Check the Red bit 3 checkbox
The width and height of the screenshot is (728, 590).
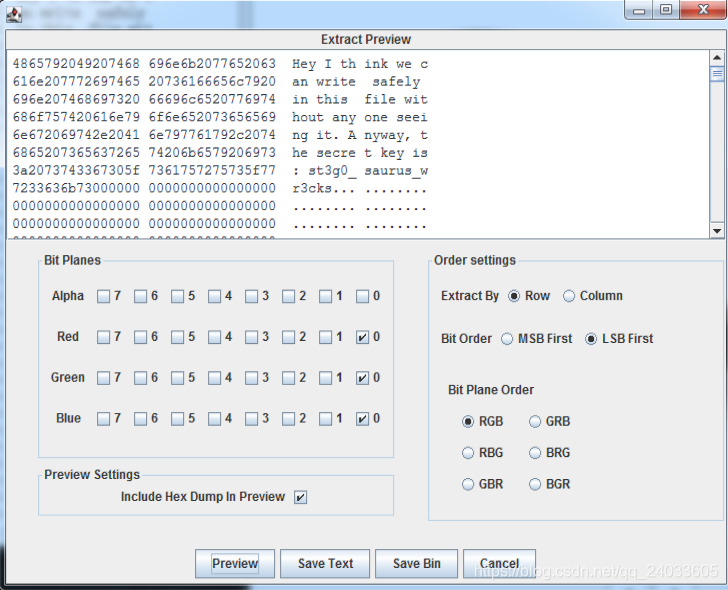point(251,337)
